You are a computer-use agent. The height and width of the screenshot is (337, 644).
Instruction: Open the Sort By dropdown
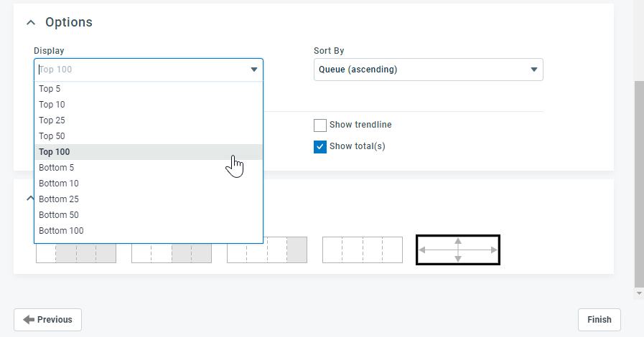point(428,70)
